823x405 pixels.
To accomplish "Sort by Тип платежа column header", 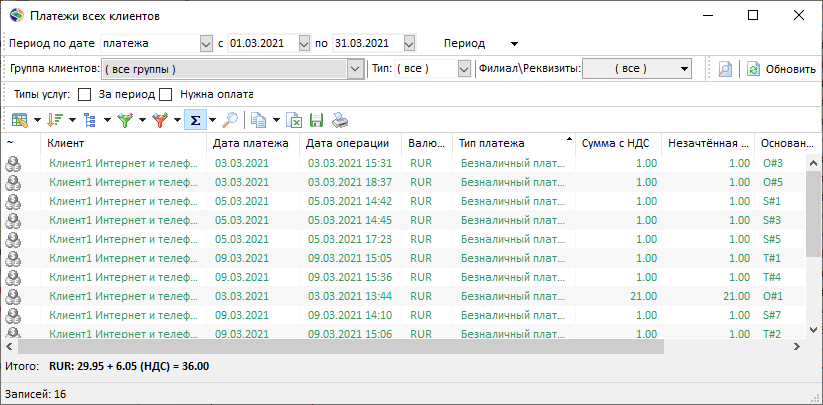I will click(514, 143).
